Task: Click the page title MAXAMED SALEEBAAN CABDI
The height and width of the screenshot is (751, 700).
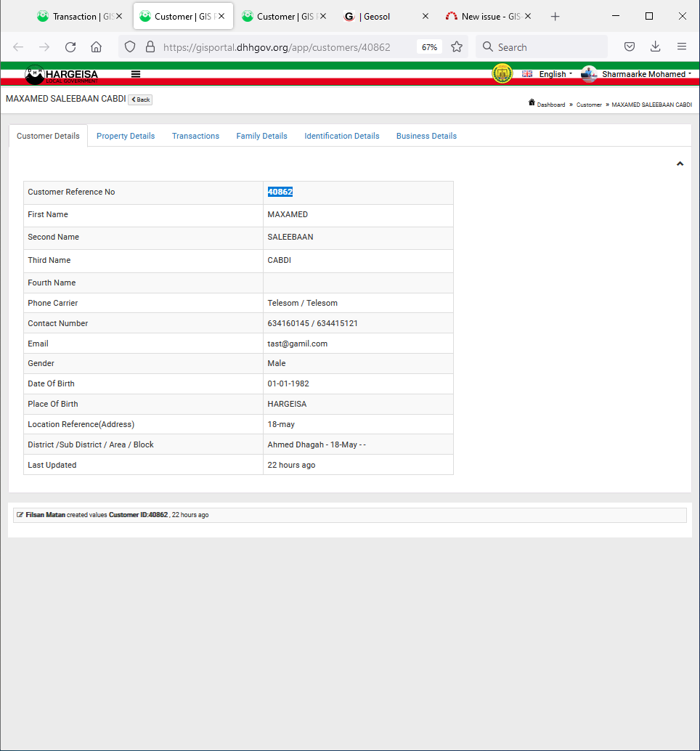Action: click(65, 99)
